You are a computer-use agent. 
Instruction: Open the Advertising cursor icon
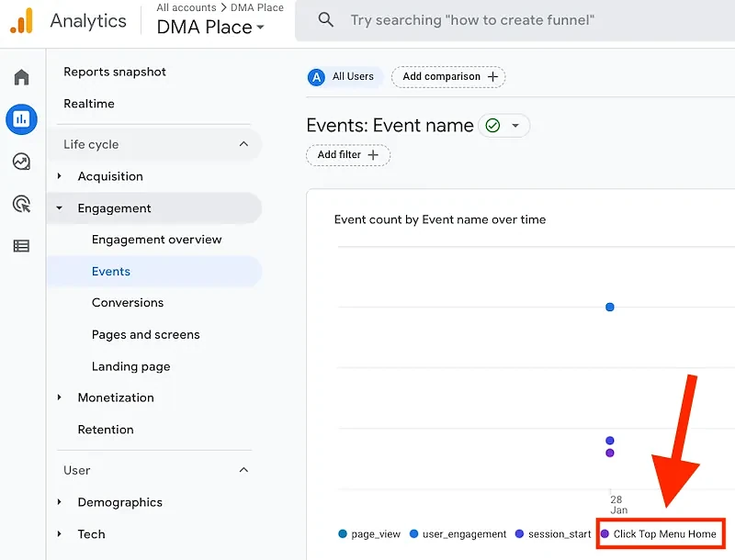coord(21,204)
